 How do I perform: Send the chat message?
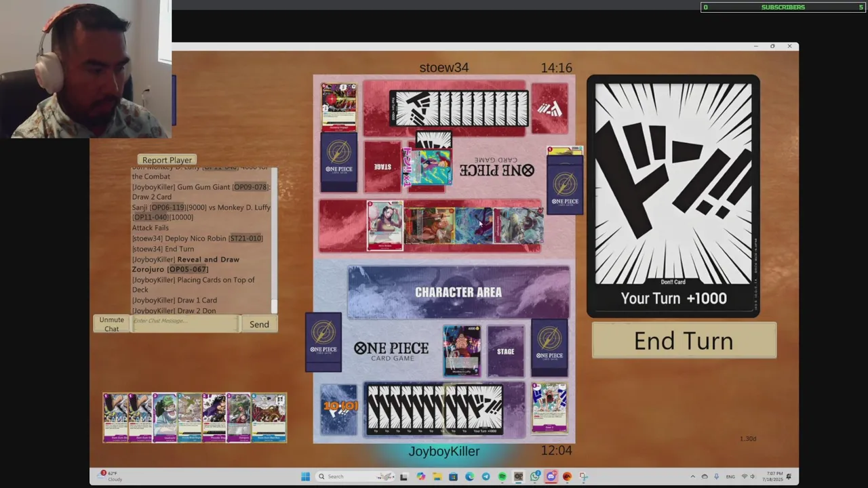click(x=259, y=324)
